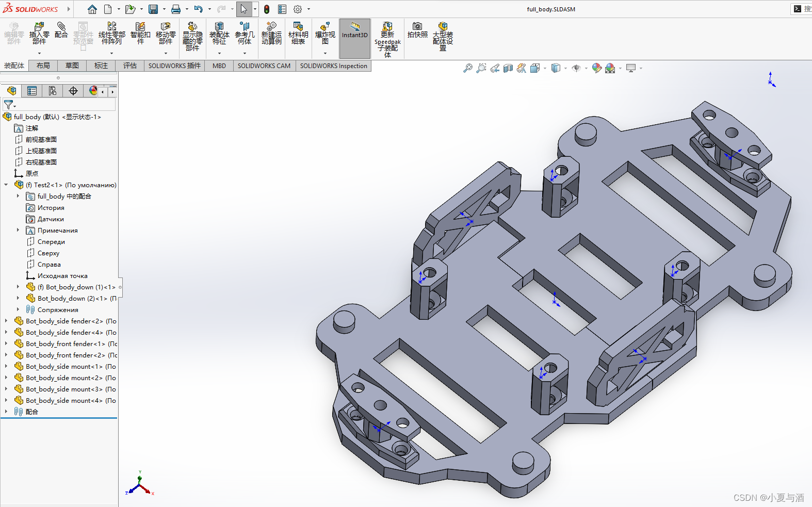Expand the Примечания node
Viewport: 812px width, 507px height.
pos(18,230)
